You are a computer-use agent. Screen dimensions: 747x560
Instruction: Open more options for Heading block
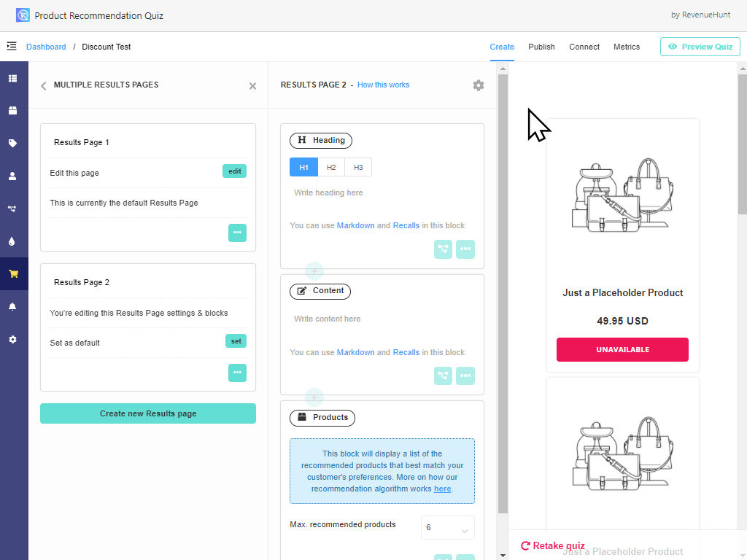[x=465, y=249]
